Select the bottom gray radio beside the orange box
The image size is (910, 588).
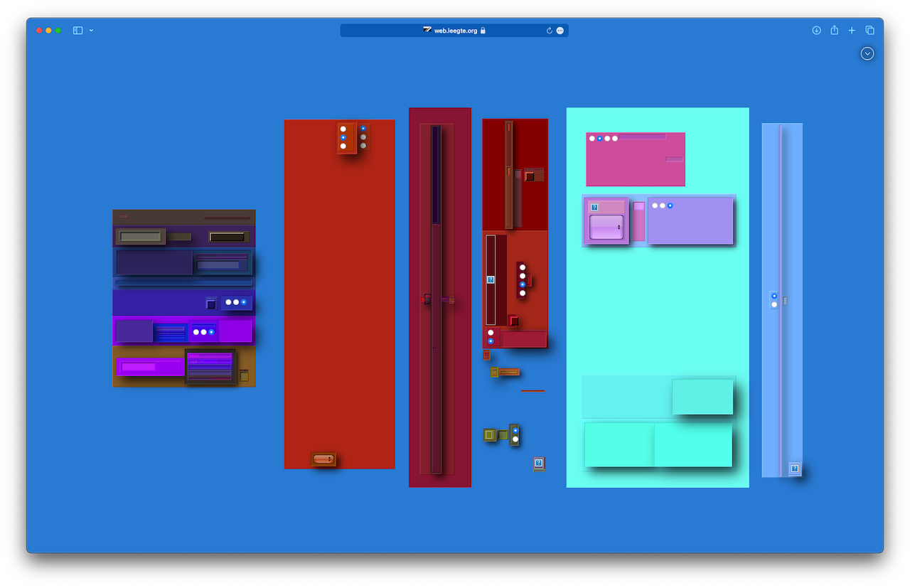363,145
